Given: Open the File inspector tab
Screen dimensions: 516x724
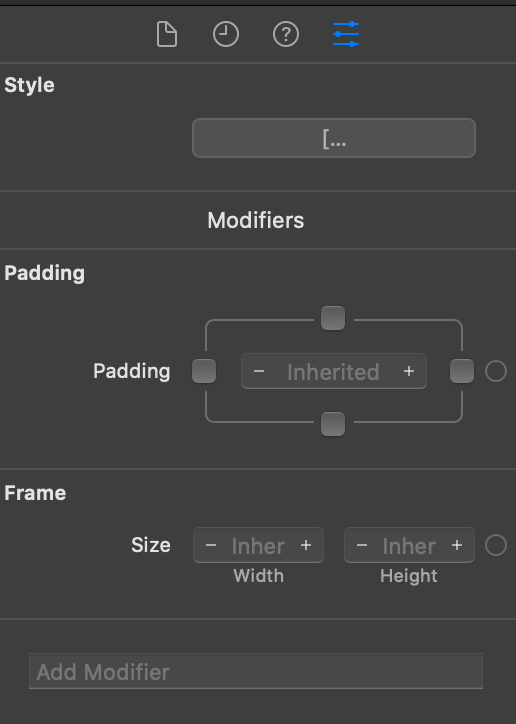Looking at the screenshot, I should coord(167,35).
